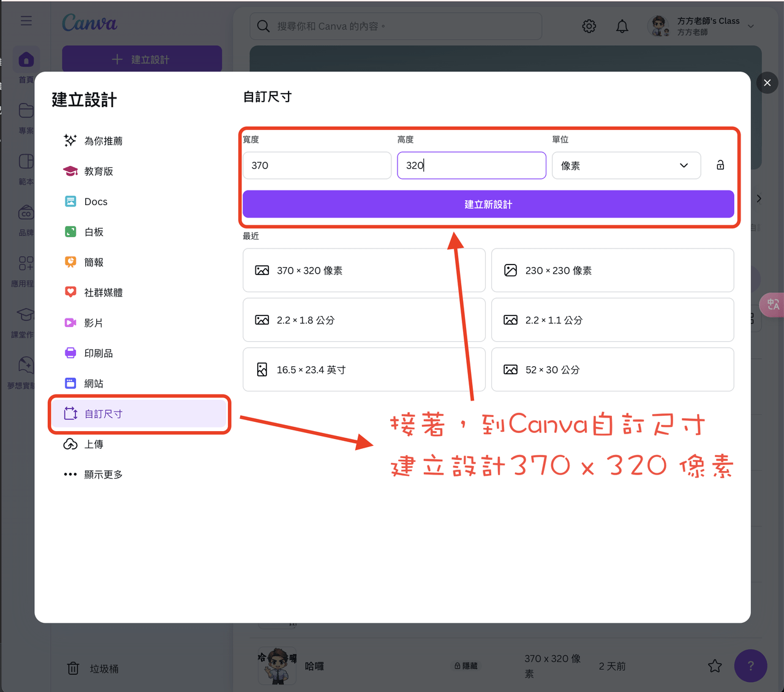This screenshot has height=692, width=784.
Task: Click the Canva search box
Action: pos(396,26)
